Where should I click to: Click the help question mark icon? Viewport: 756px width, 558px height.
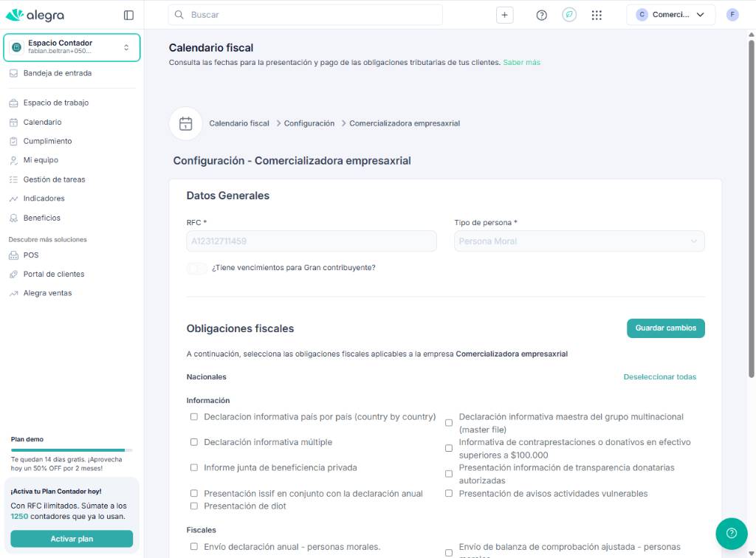[x=541, y=14]
